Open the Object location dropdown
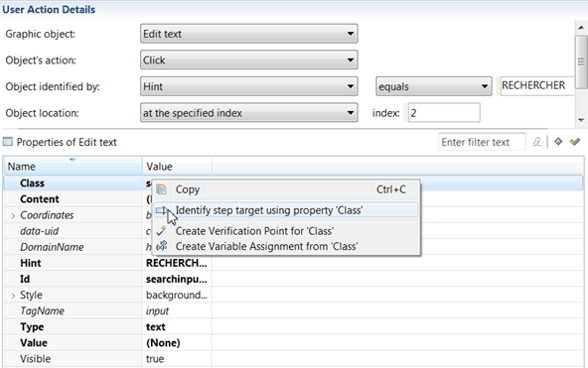This screenshot has height=368, width=588. [x=249, y=113]
